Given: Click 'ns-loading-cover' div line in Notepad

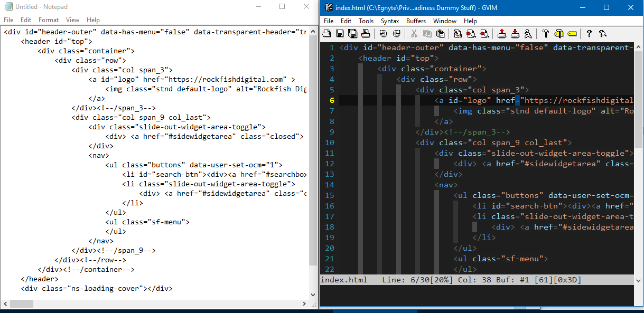Looking at the screenshot, I should (x=97, y=288).
